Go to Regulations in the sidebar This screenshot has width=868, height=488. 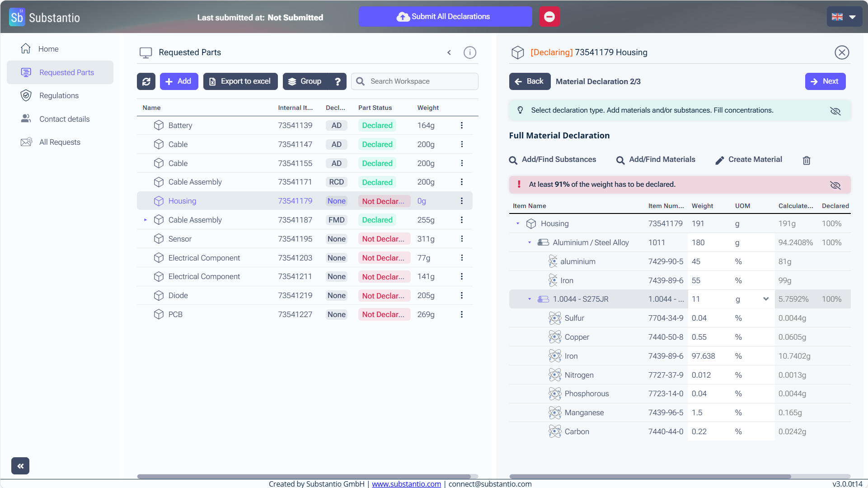[x=59, y=95]
